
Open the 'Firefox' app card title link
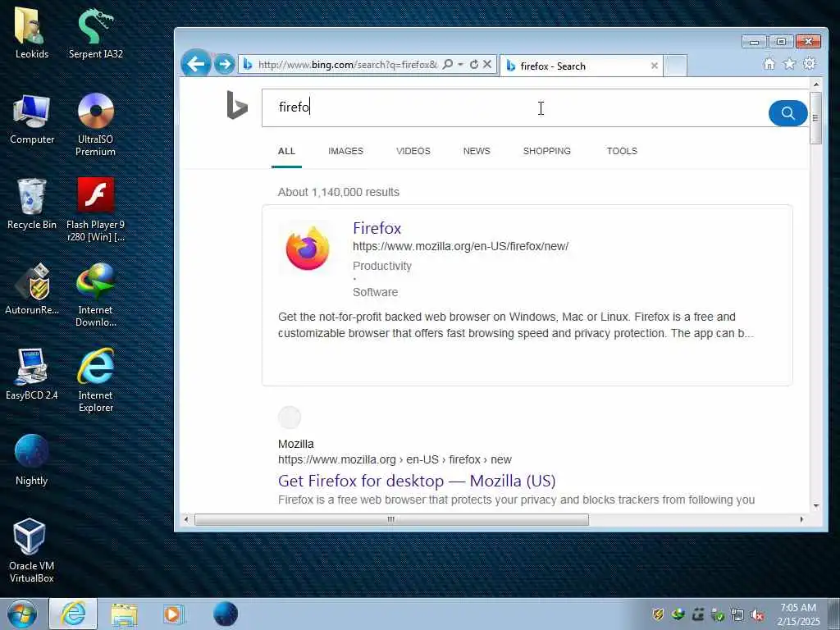coord(377,228)
